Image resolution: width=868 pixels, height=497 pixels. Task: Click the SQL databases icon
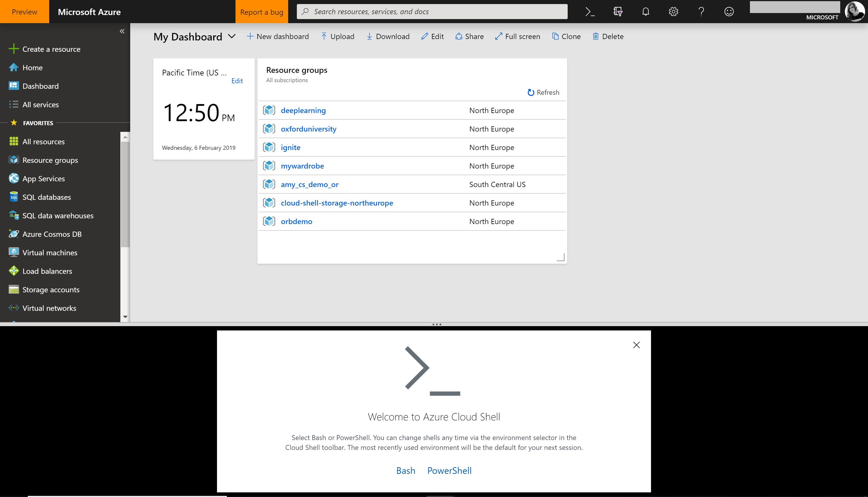click(x=14, y=197)
